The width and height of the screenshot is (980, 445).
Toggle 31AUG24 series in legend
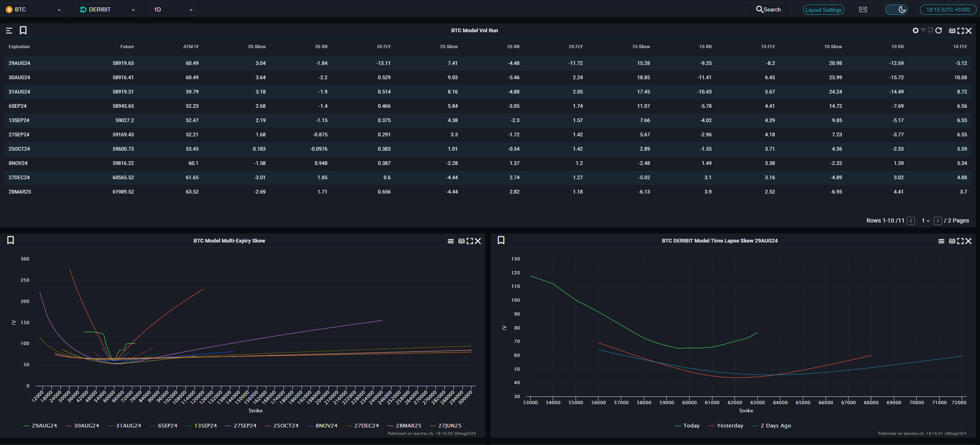124,426
